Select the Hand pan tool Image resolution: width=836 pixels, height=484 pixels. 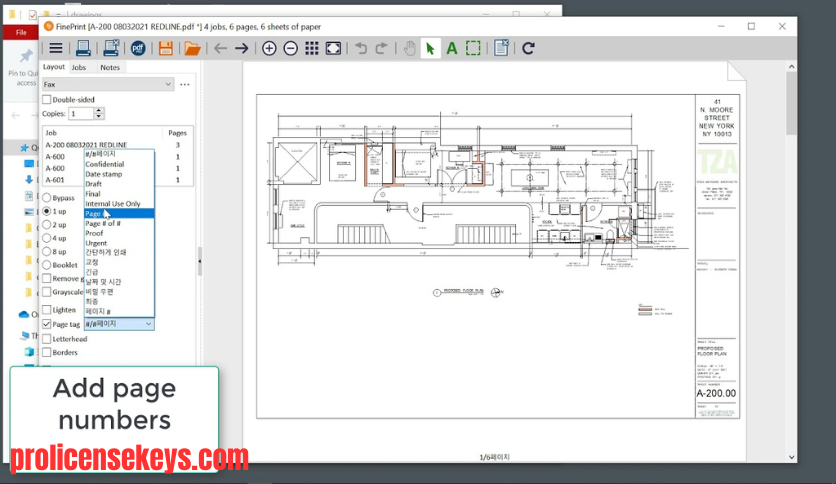coord(409,49)
